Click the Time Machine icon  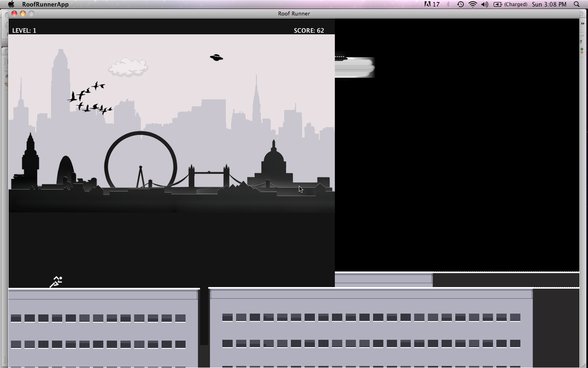point(460,4)
